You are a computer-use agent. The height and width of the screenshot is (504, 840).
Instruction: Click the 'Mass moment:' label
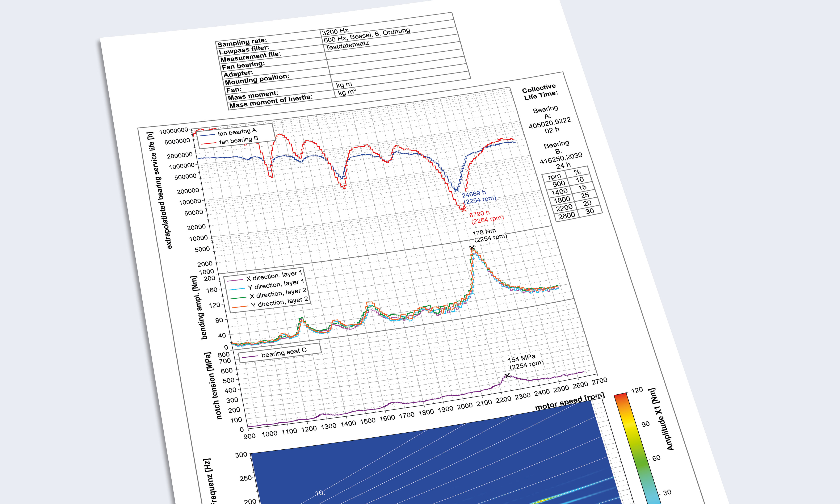(x=253, y=95)
